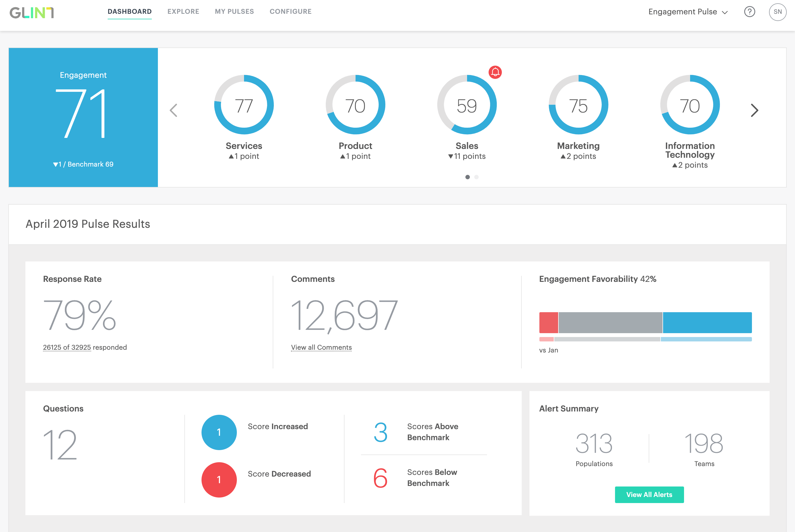Open the SN user avatar menu
The height and width of the screenshot is (532, 795).
click(777, 12)
